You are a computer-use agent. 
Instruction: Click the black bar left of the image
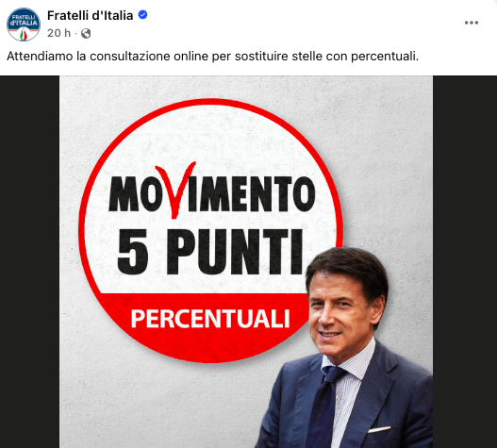coord(29,261)
